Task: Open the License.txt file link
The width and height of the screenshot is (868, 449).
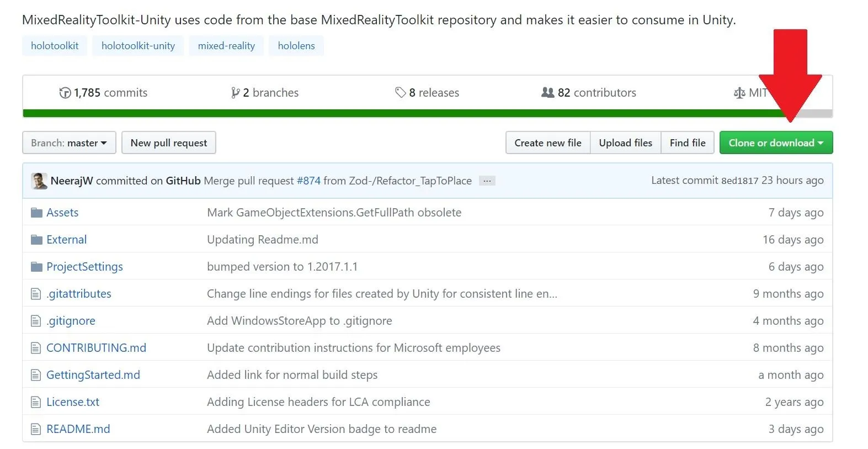Action: 73,402
